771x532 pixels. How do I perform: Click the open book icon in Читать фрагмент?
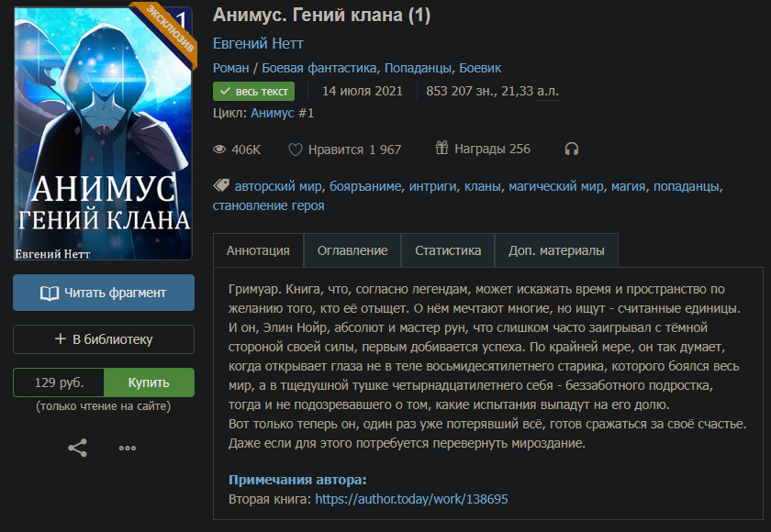[50, 294]
